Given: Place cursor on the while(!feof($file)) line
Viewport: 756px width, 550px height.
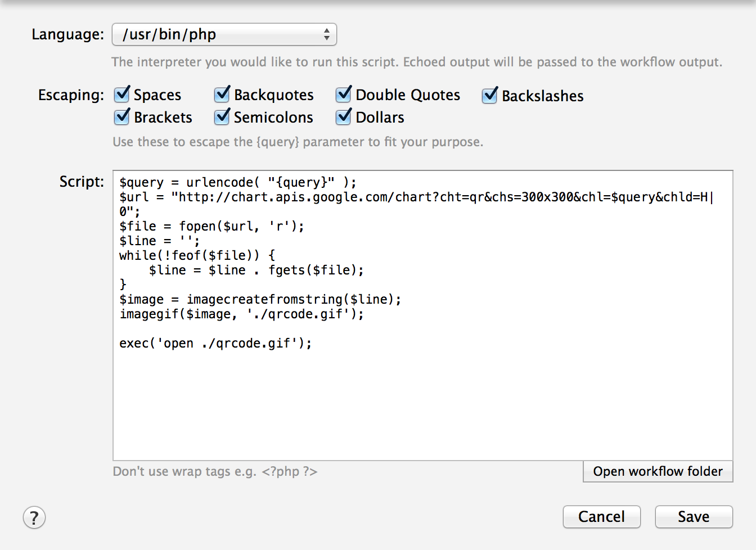Looking at the screenshot, I should pos(197,255).
